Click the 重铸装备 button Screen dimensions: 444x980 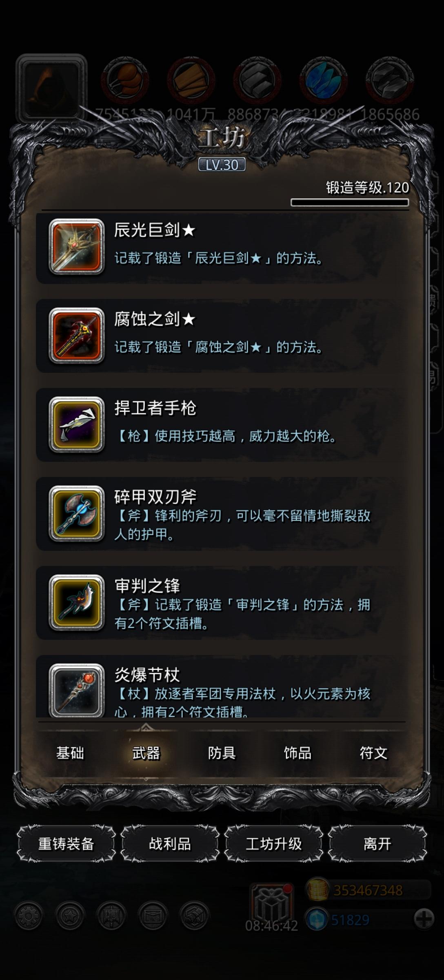tap(66, 844)
